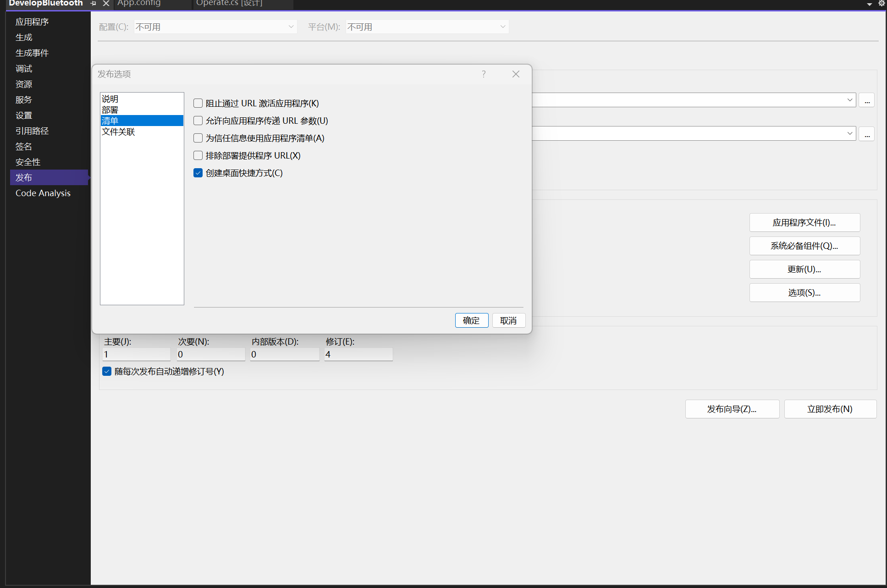Viewport: 887px width, 588px height.
Task: Expand the 平台 dropdown
Action: [502, 27]
